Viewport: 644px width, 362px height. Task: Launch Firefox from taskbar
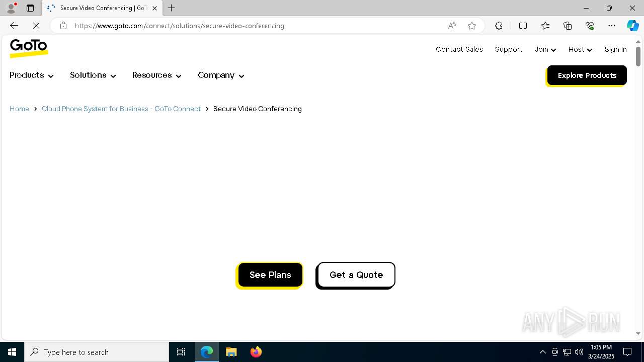coord(256,352)
